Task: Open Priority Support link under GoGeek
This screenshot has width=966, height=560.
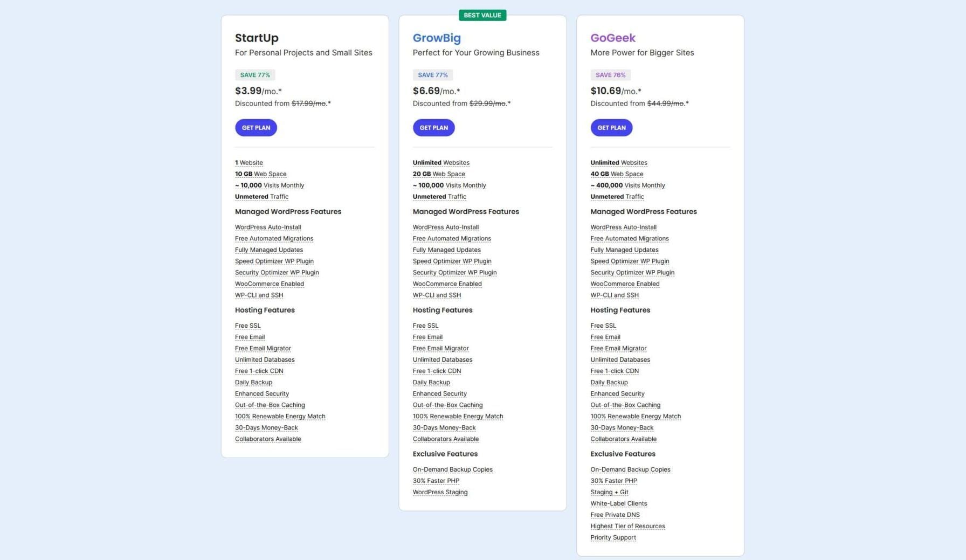Action: click(x=613, y=537)
